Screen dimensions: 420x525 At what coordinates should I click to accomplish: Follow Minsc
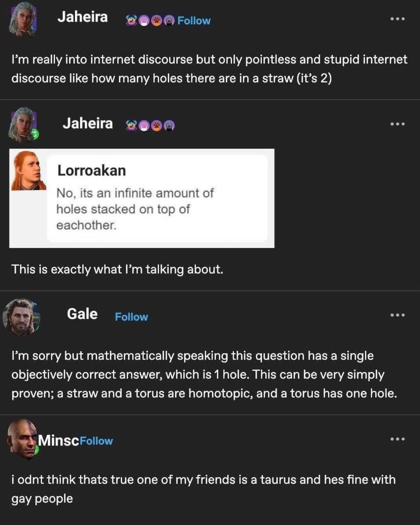pos(96,441)
